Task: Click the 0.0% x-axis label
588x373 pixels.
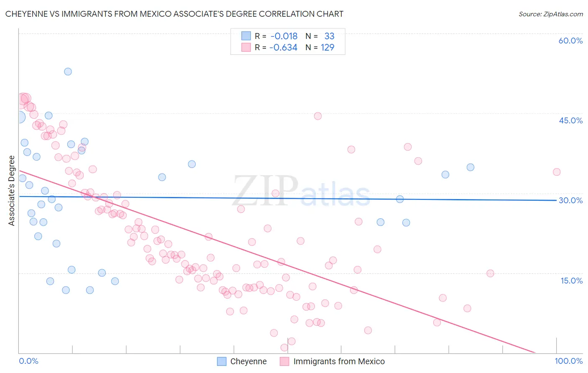Action: pos(28,361)
